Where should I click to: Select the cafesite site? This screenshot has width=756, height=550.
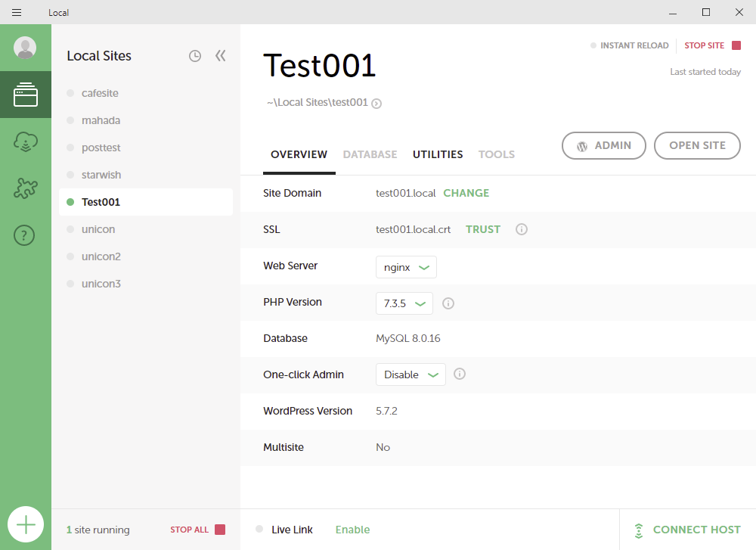point(146,93)
